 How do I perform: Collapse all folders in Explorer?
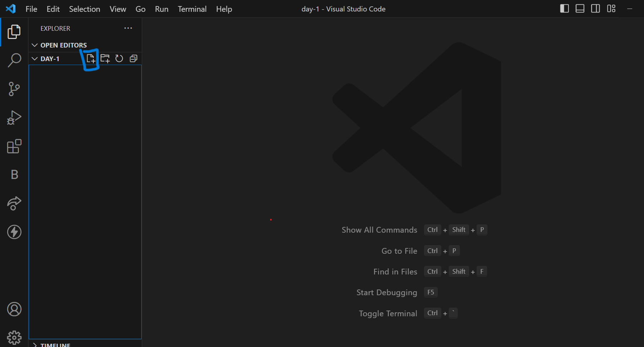click(x=133, y=58)
